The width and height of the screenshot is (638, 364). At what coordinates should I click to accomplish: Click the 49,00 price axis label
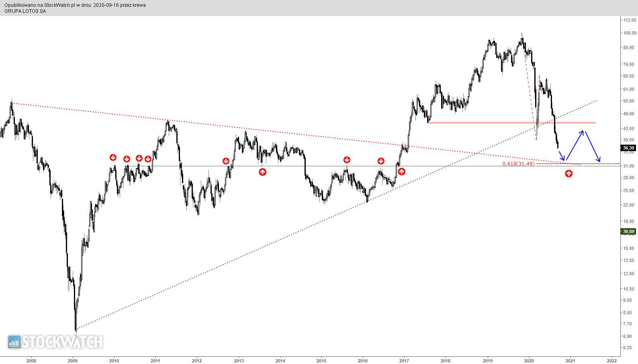tap(628, 114)
